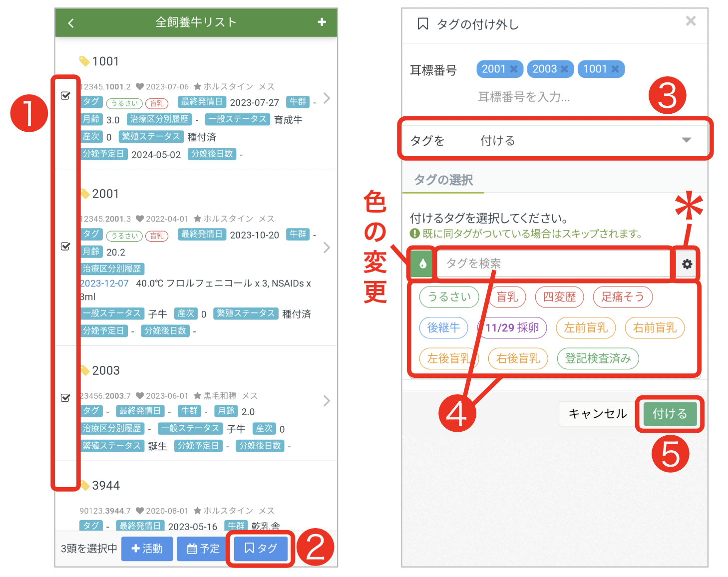This screenshot has width=728, height=577.
Task: Click the tag icon beside 3944
Action: 84,485
